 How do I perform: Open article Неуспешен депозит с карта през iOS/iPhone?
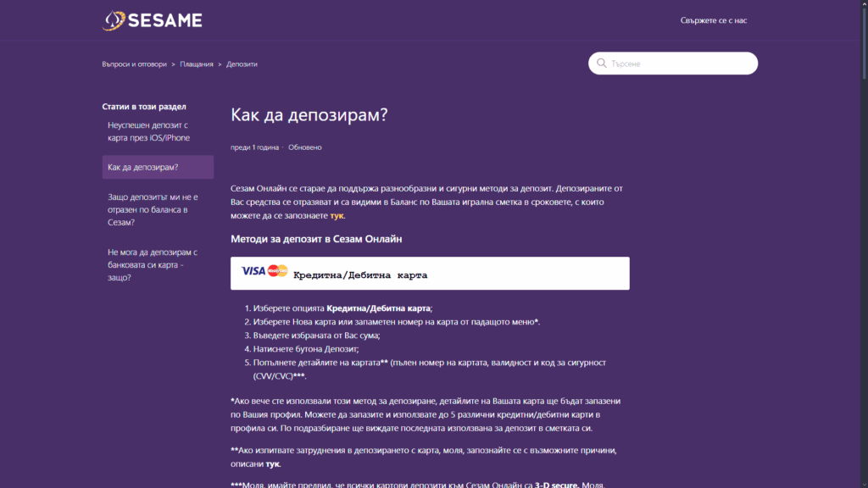click(147, 130)
